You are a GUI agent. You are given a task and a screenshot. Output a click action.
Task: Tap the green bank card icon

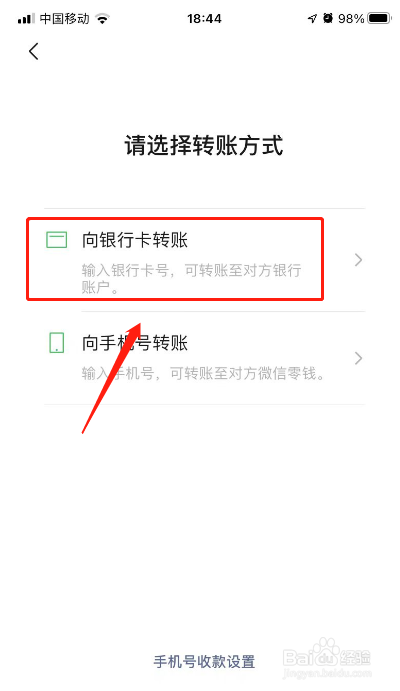click(x=57, y=240)
